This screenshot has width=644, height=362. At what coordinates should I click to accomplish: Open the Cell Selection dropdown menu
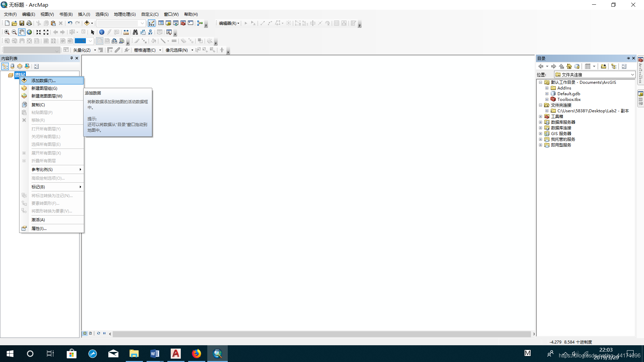[179, 50]
